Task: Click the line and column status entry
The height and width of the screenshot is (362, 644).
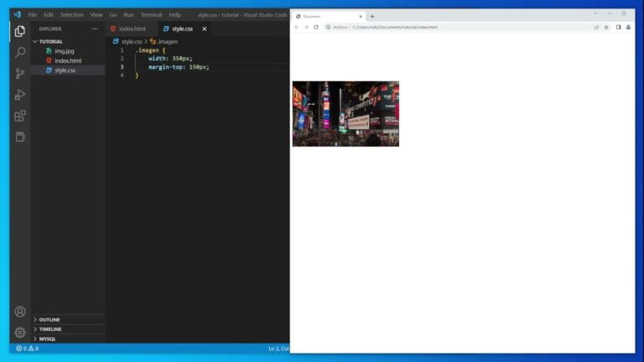Action: [279, 349]
